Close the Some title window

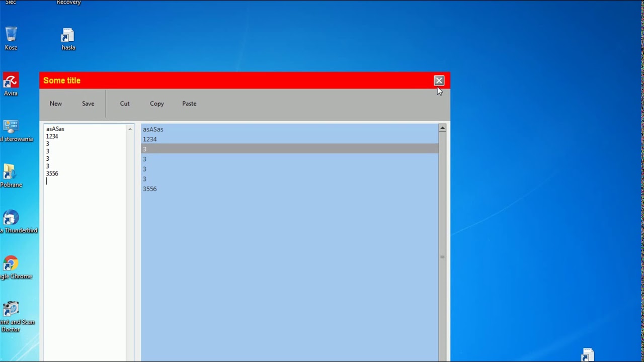click(439, 80)
